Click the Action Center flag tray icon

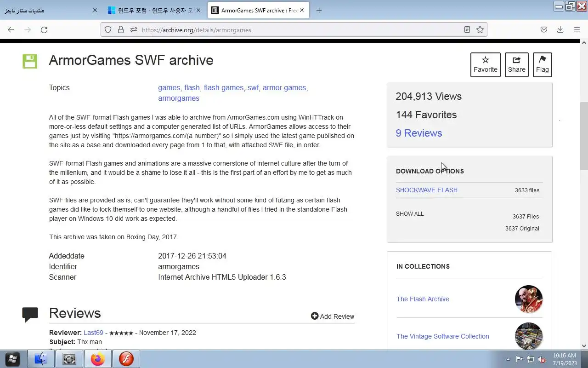pyautogui.click(x=519, y=359)
